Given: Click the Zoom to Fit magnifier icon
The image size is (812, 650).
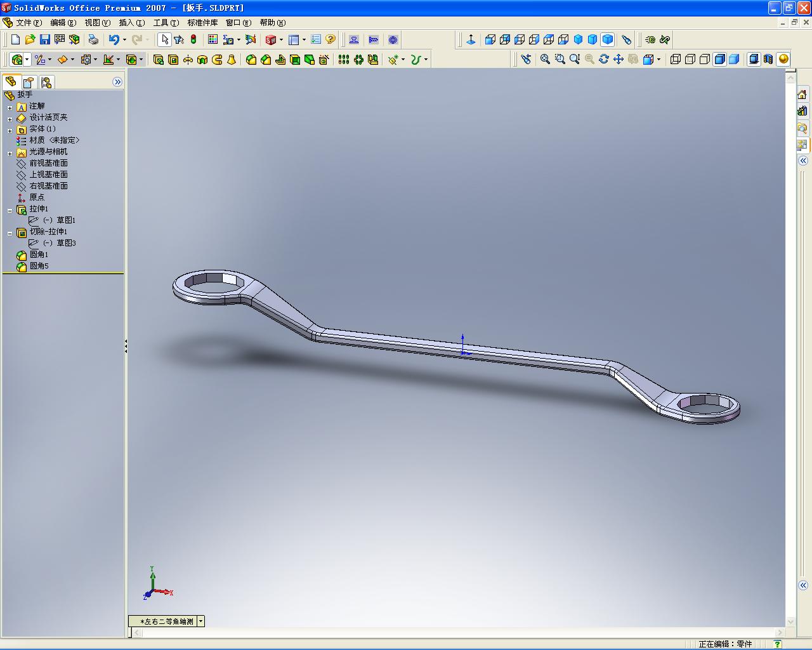Looking at the screenshot, I should 545,59.
